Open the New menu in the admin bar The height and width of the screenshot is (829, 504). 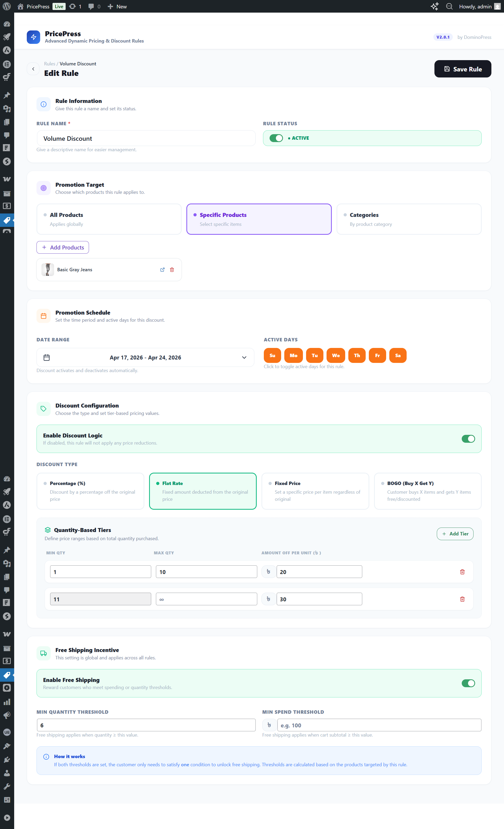pyautogui.click(x=117, y=6)
